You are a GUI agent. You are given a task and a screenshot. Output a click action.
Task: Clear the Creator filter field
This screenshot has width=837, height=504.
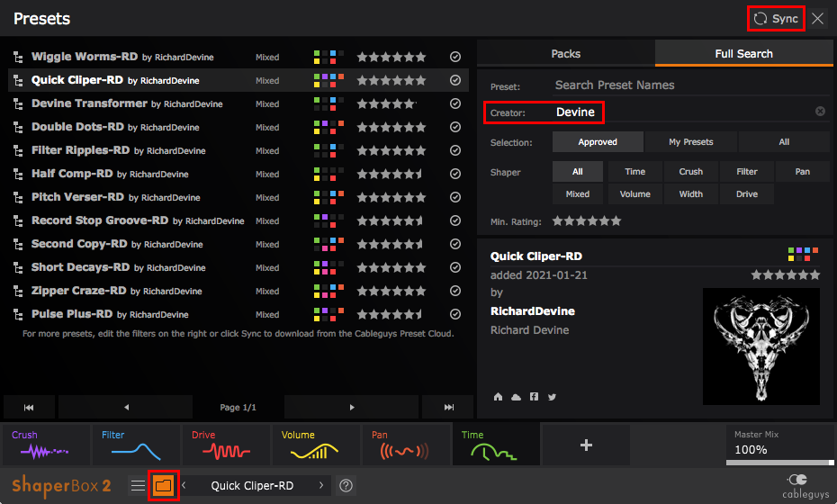pos(820,111)
